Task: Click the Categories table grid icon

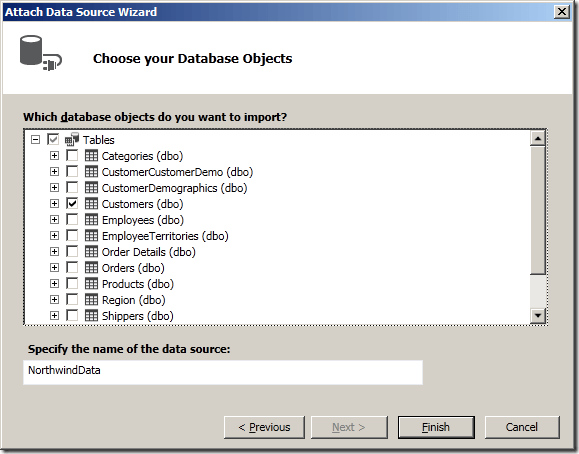Action: click(91, 156)
